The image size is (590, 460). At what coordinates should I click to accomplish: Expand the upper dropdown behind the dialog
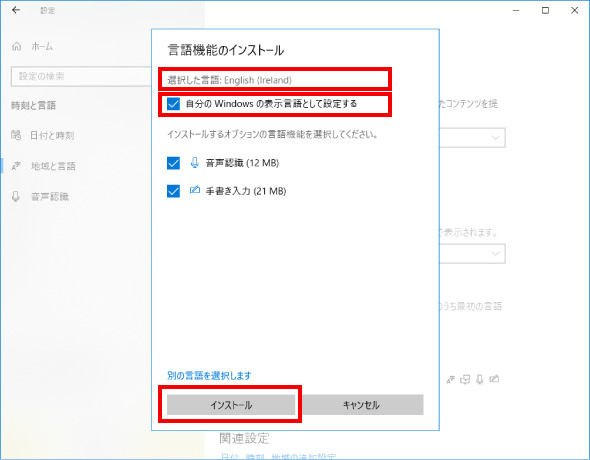coord(495,138)
